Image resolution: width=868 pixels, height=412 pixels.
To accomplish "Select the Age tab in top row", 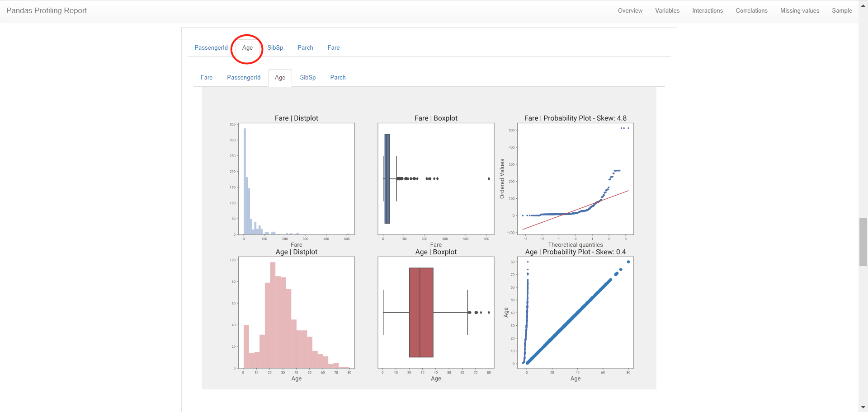I will point(247,47).
